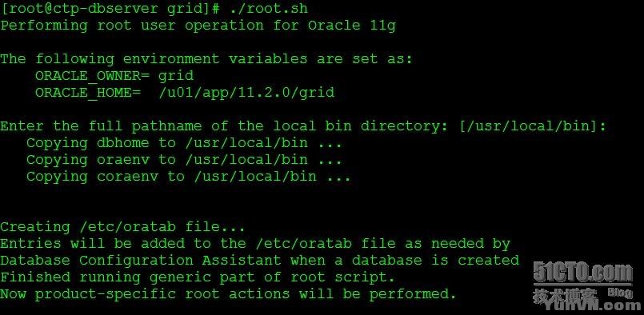Click the 'Performing root user operation' line

click(198, 26)
